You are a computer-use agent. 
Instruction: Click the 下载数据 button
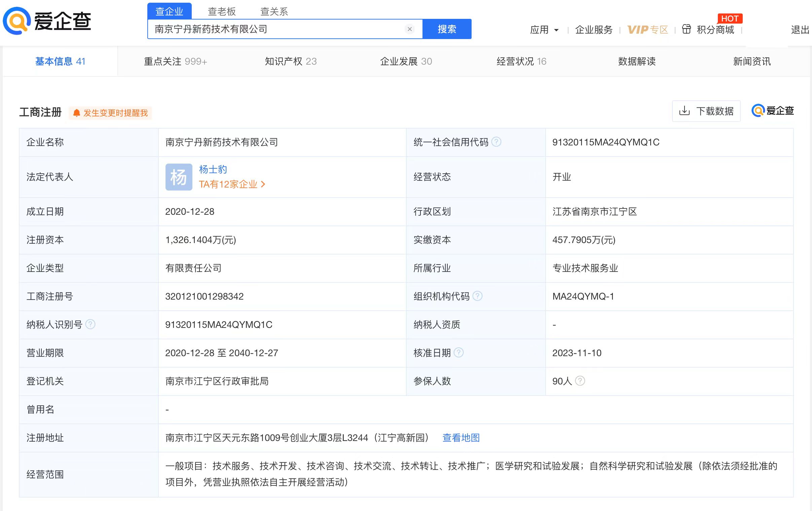pyautogui.click(x=706, y=111)
